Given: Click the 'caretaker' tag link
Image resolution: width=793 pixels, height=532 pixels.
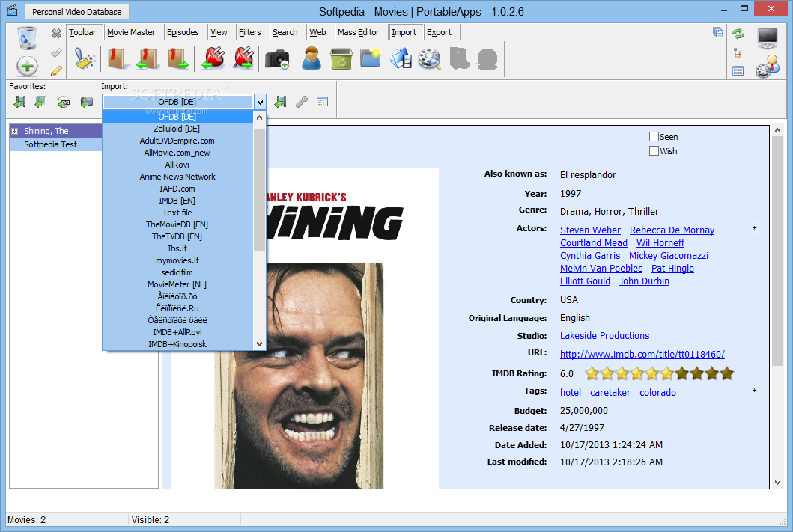Looking at the screenshot, I should pos(610,393).
